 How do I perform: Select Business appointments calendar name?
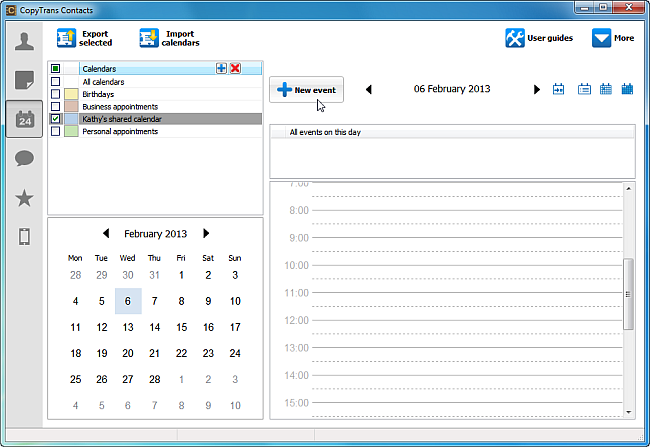pyautogui.click(x=120, y=107)
